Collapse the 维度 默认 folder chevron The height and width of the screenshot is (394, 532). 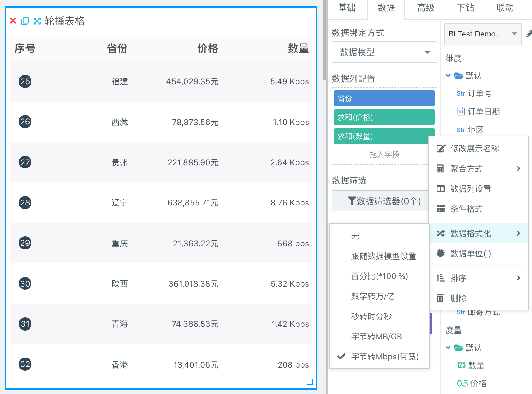pos(448,75)
